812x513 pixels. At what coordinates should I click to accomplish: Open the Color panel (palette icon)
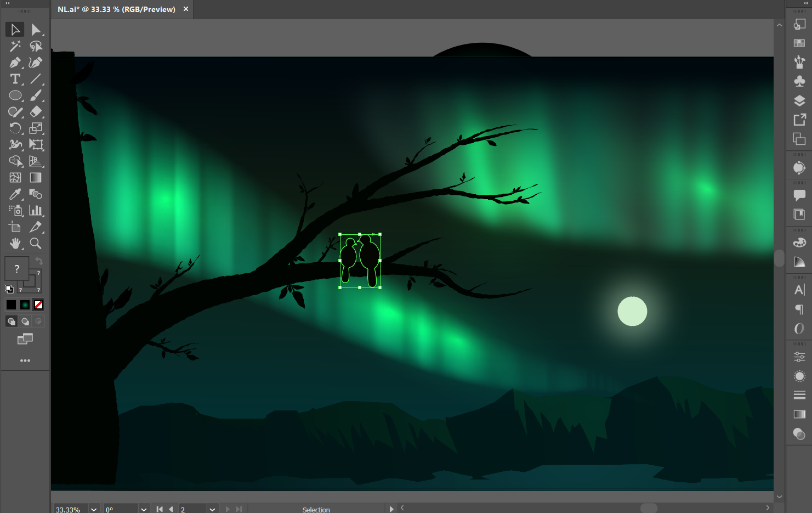[799, 243]
